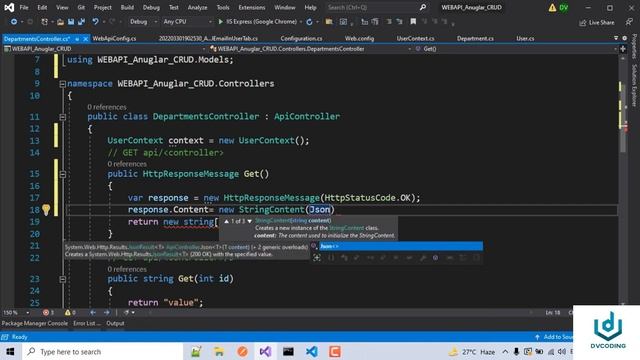Viewport: 640px width, 360px height.
Task: Open the active files list dropdown arrow
Action: pos(616,38)
